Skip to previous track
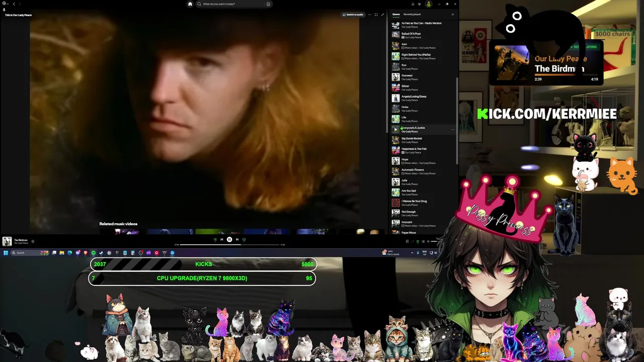The image size is (644, 362). (x=222, y=239)
